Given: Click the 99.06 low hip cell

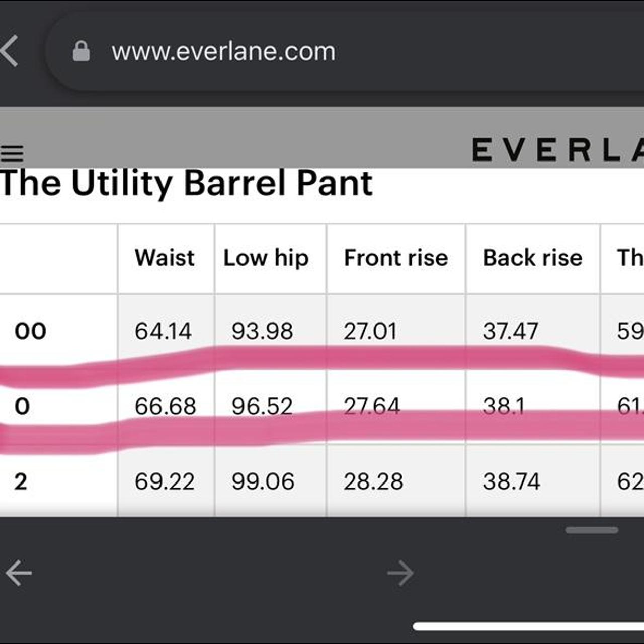Looking at the screenshot, I should point(263,481).
